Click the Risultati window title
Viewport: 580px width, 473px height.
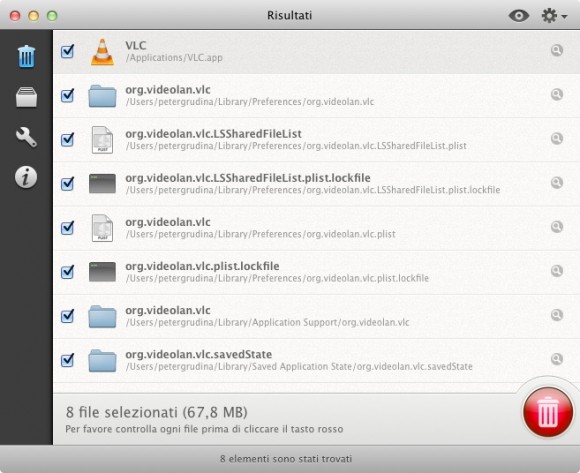(290, 16)
